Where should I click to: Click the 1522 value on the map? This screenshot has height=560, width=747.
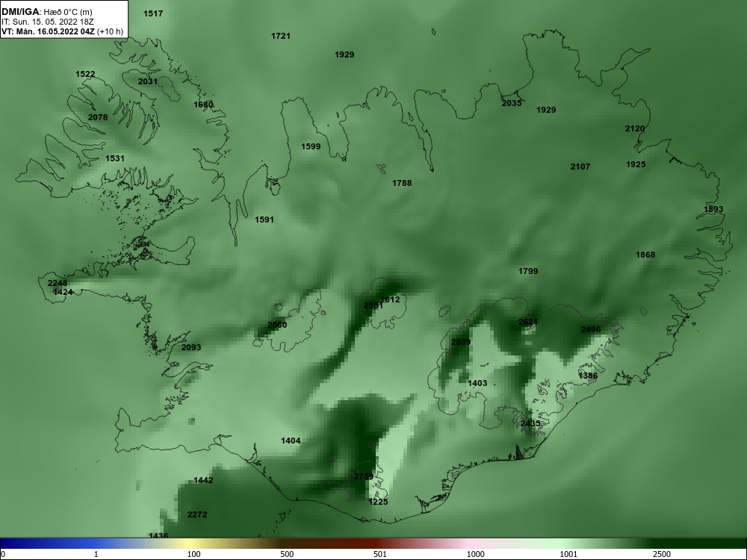[x=85, y=74]
